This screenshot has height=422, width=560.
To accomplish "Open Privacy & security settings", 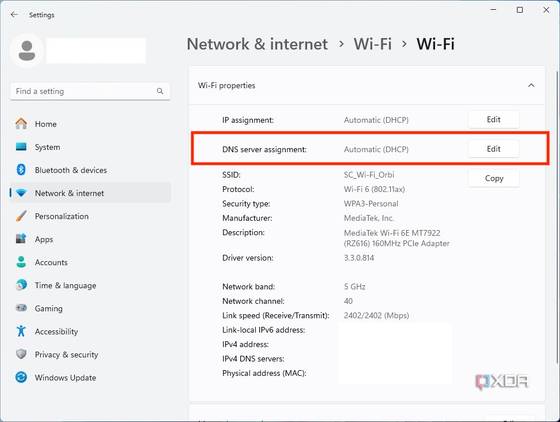I will tap(90, 354).
